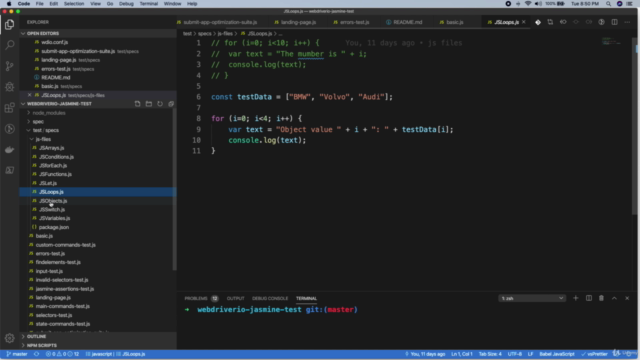Collapse all folders in explorer
The height and width of the screenshot is (360, 640).
(x=171, y=104)
